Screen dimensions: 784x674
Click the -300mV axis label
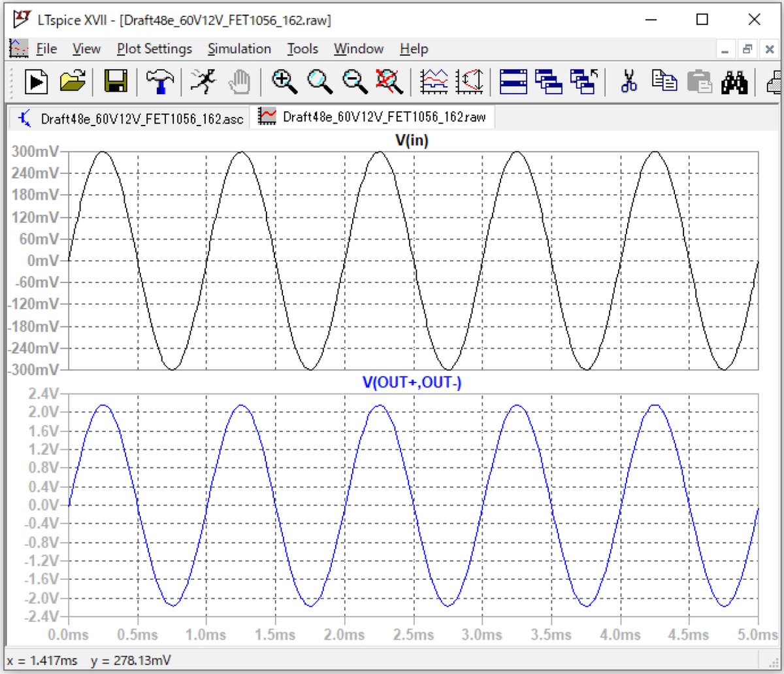tap(33, 369)
